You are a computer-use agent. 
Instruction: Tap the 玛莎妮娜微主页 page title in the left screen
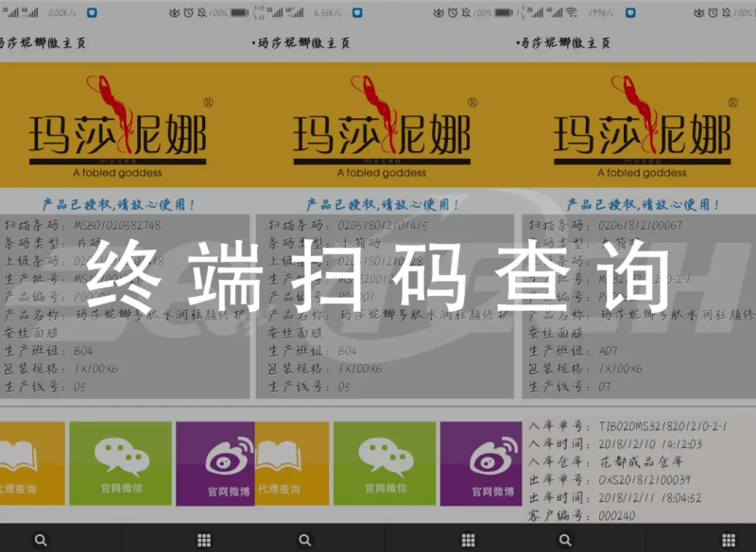click(43, 43)
